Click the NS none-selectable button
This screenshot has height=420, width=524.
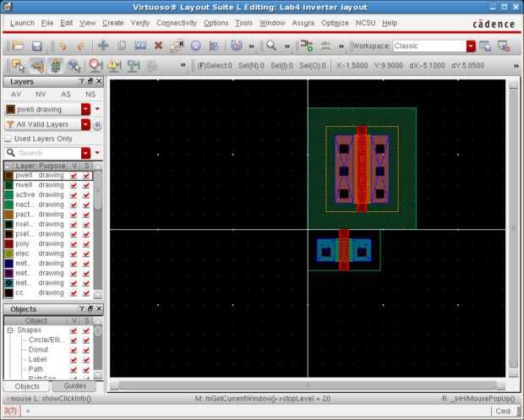(x=90, y=94)
